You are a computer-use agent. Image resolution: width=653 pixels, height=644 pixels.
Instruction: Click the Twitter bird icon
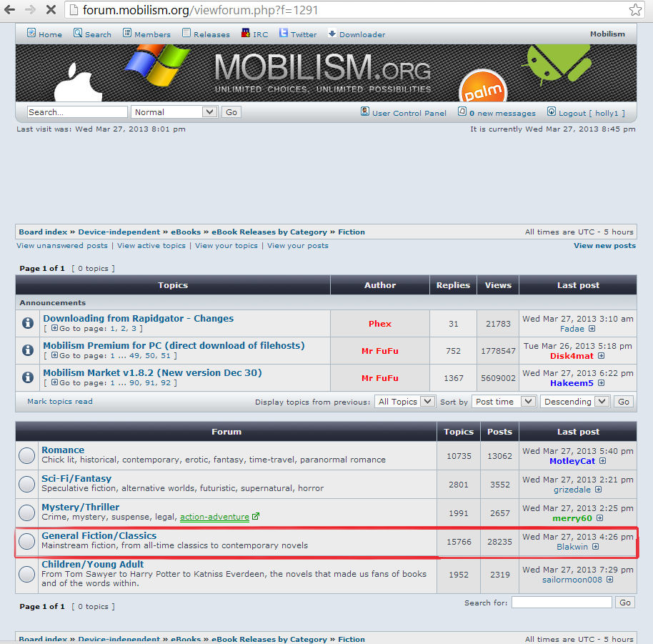coord(283,33)
